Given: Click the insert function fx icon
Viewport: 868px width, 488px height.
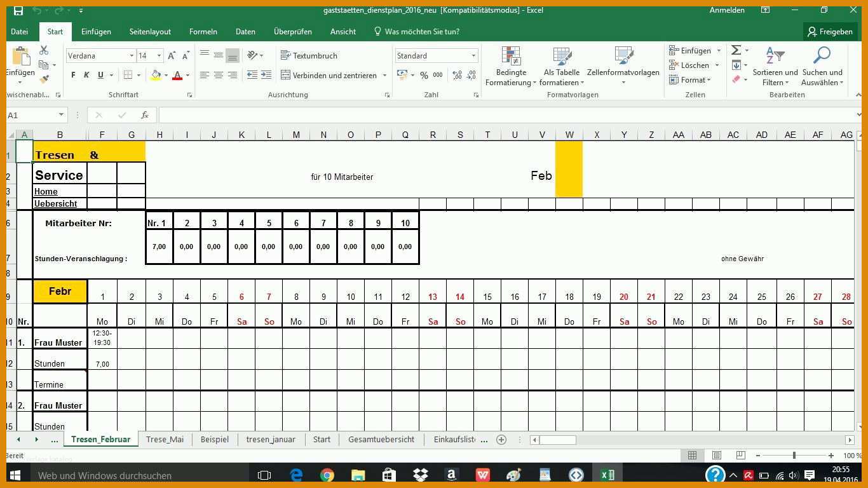Looking at the screenshot, I should (x=145, y=115).
